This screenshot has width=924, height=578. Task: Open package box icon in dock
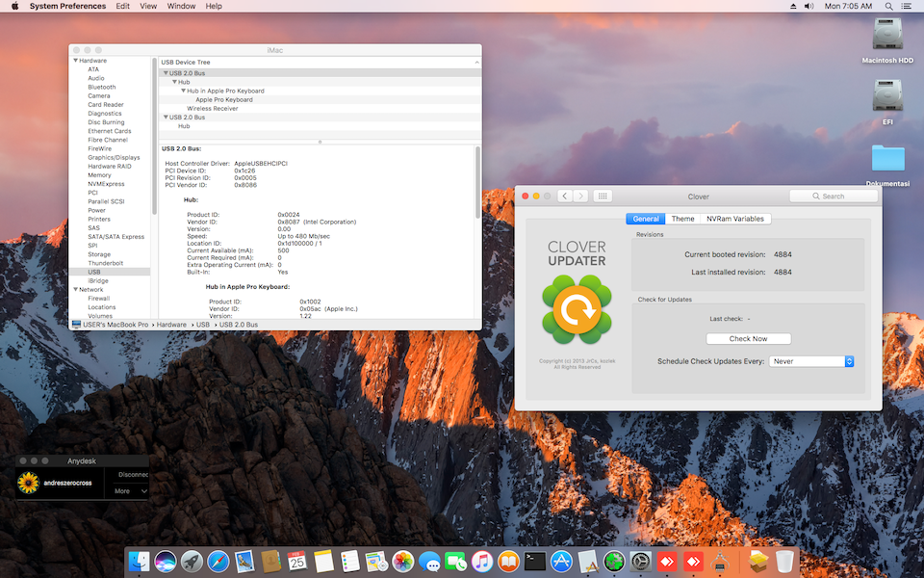[x=757, y=562]
